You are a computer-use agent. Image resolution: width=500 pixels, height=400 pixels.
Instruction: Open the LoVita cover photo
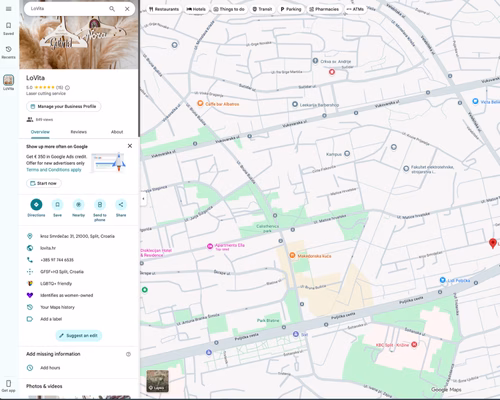coord(79,42)
